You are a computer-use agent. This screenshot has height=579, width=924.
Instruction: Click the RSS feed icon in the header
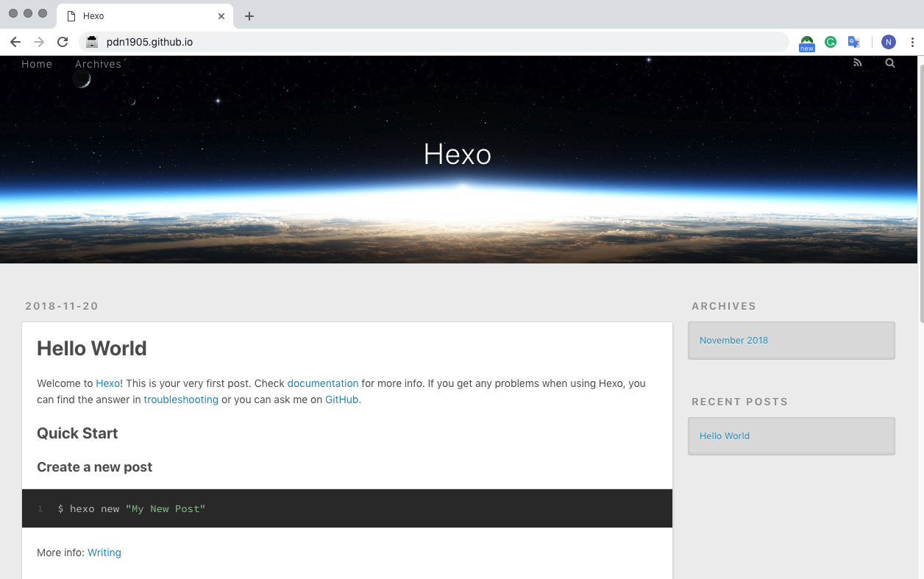pyautogui.click(x=857, y=63)
